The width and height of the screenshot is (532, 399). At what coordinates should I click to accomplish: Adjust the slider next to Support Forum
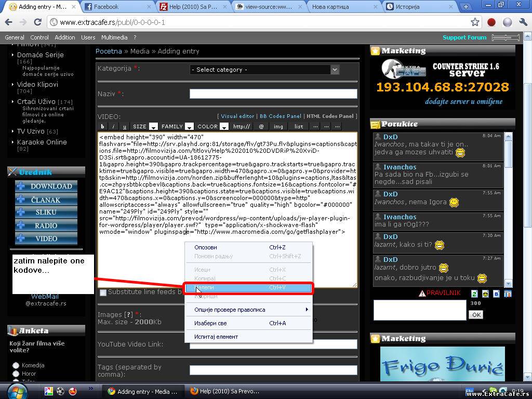point(505,37)
